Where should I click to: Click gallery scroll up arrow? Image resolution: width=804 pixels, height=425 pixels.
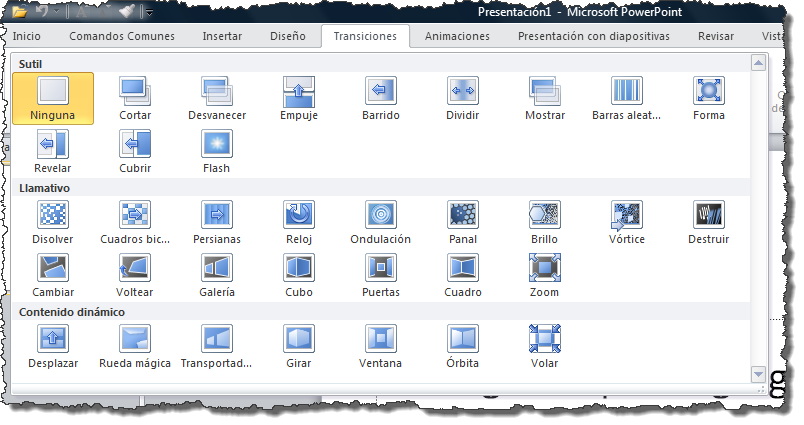758,63
